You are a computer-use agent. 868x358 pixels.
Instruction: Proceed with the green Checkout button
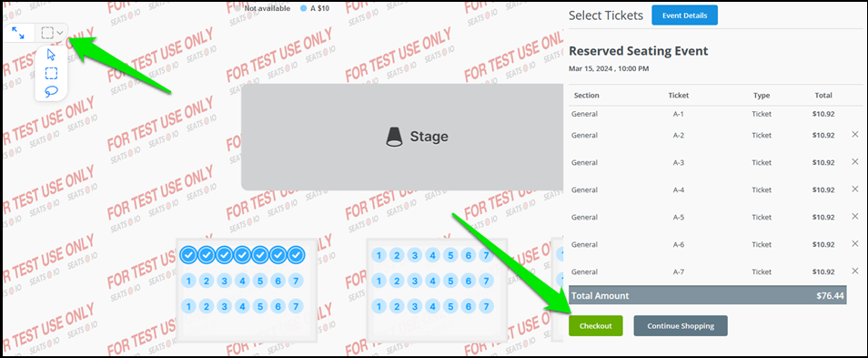[x=596, y=326]
